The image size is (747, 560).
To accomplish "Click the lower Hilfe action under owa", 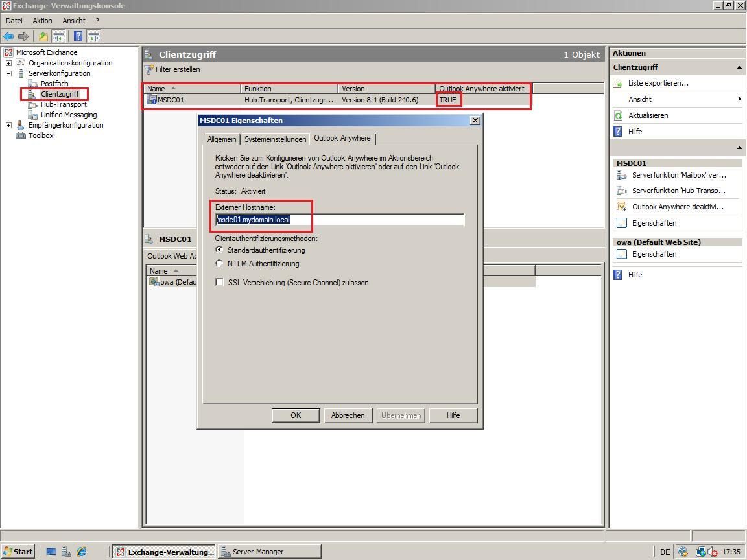I will (x=635, y=275).
